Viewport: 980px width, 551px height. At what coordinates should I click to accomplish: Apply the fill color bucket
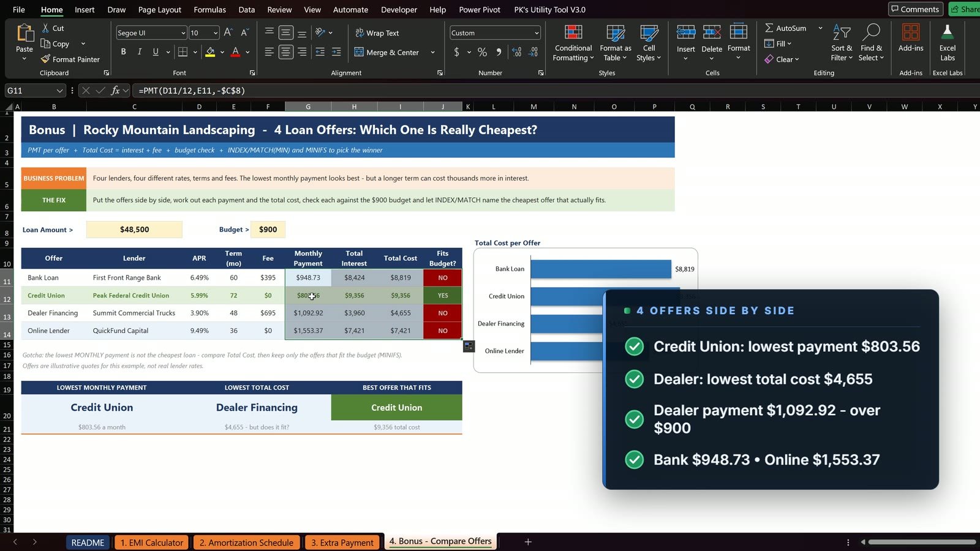[210, 52]
